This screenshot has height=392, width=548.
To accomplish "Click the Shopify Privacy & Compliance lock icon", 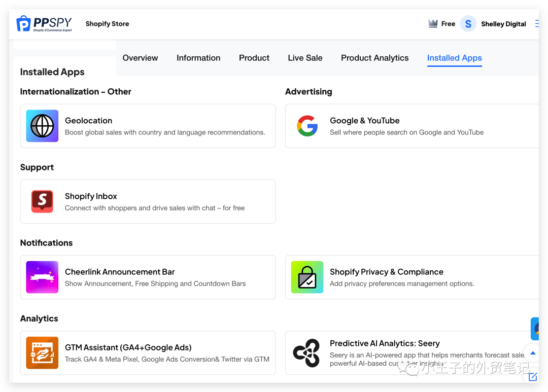I will tap(307, 277).
